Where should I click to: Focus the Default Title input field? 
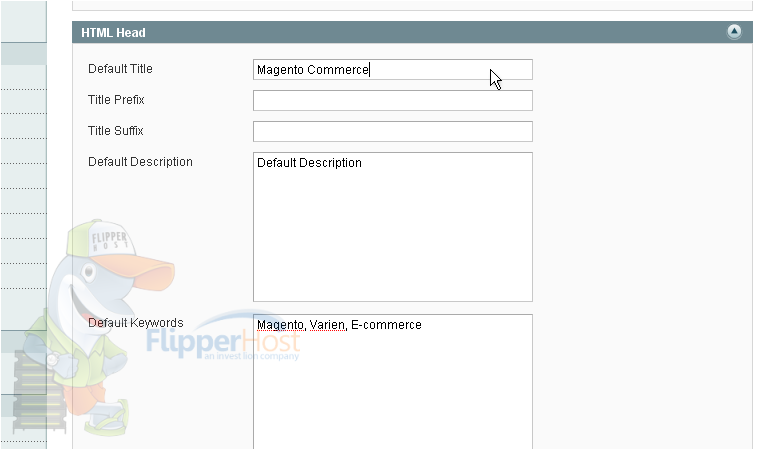point(392,69)
